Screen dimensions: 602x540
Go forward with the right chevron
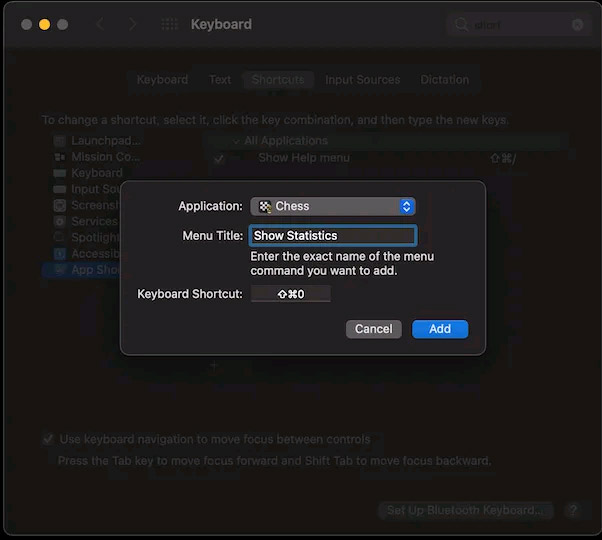click(133, 24)
